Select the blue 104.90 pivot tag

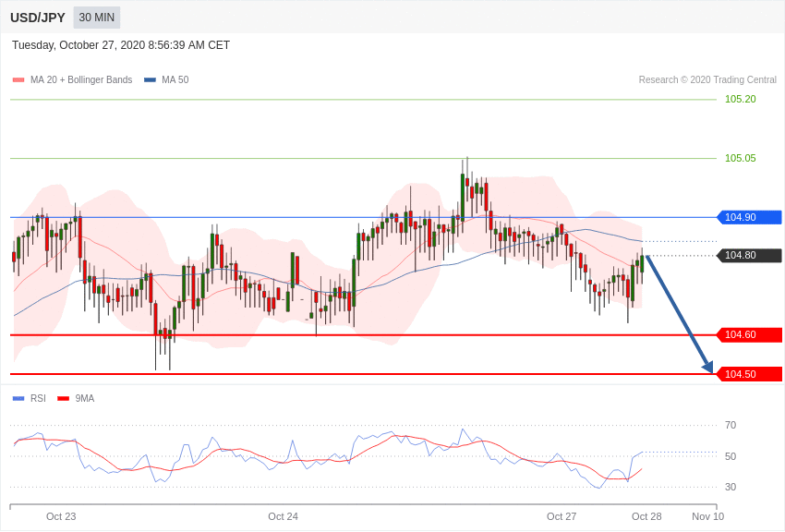point(749,217)
